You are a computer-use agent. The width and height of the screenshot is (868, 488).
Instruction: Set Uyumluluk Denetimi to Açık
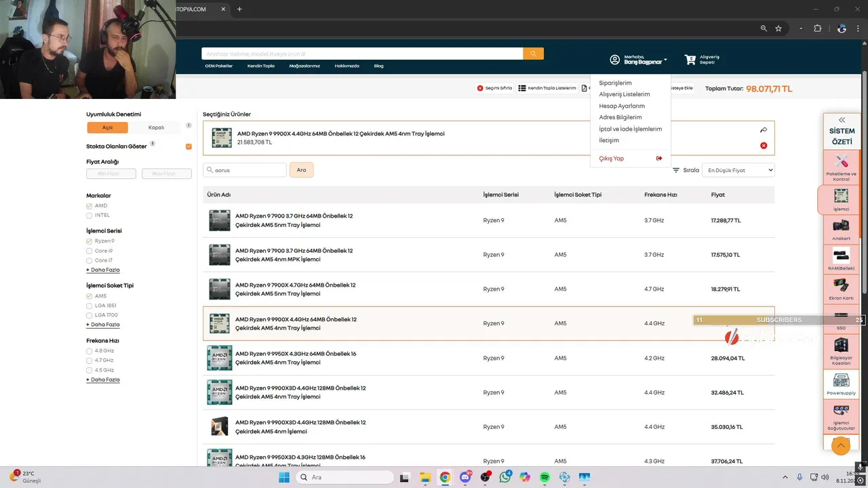[107, 127]
